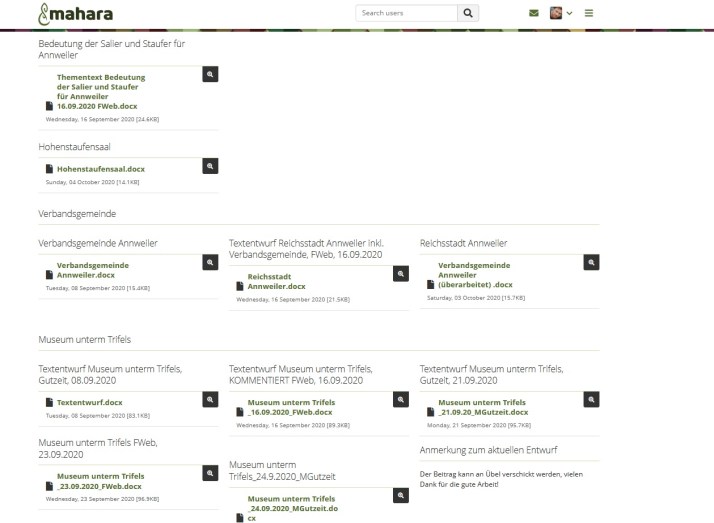The image size is (714, 523).
Task: Open details for Museum unterm Trifels _21.09.20_MGutzeit.docx
Action: 592,399
